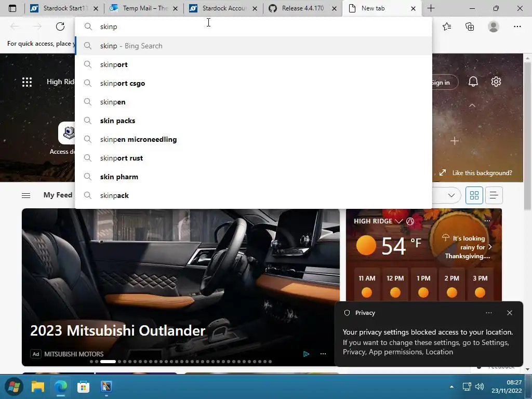
Task: Open a new tab with plus icon
Action: point(431,8)
